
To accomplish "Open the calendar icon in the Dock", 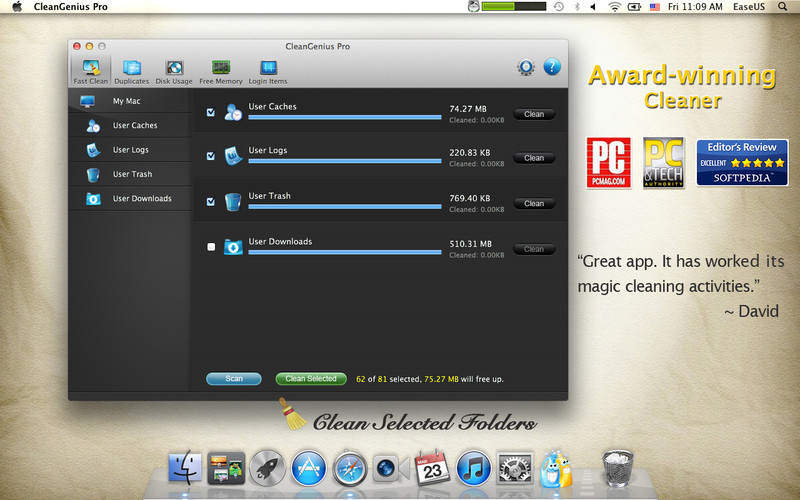I will point(432,467).
